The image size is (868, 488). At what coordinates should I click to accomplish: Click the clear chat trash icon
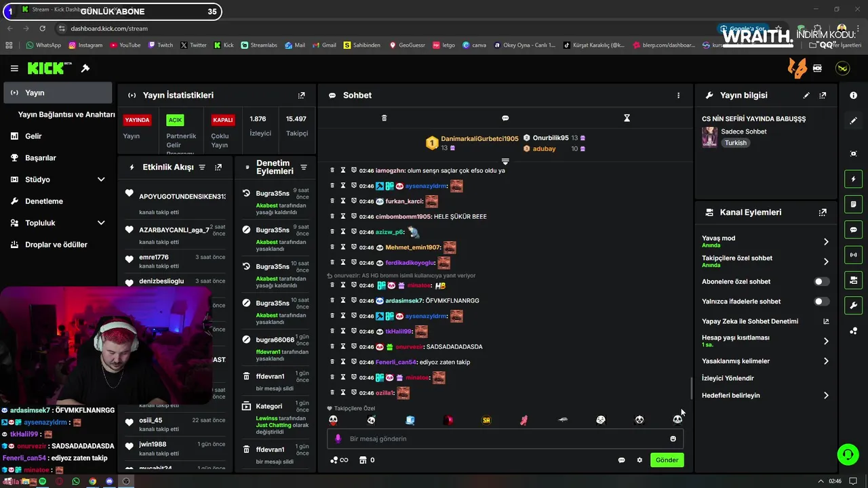coord(384,118)
